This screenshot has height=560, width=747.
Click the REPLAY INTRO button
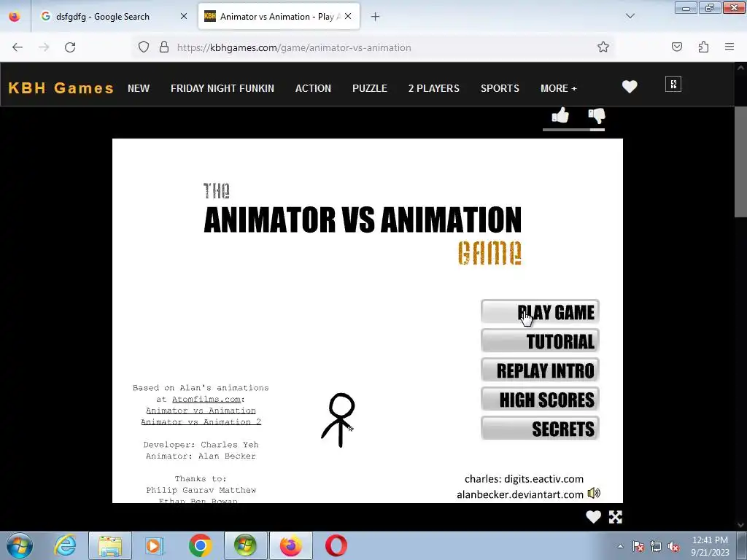click(x=540, y=370)
